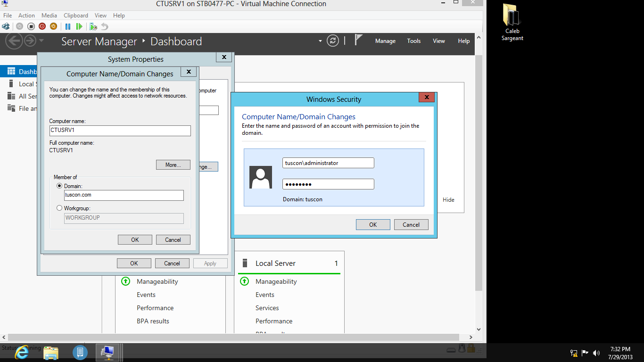Click the volume icon in the system tray
The height and width of the screenshot is (362, 644).
(596, 353)
